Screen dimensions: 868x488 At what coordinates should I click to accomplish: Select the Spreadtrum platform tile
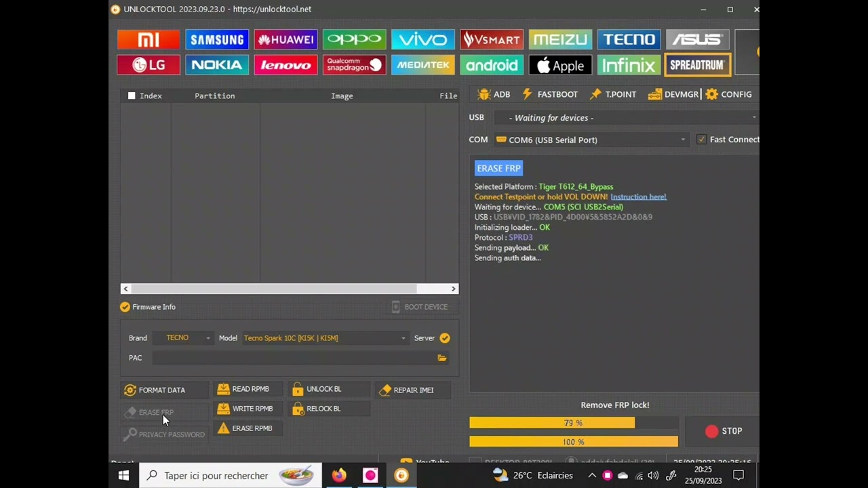697,66
